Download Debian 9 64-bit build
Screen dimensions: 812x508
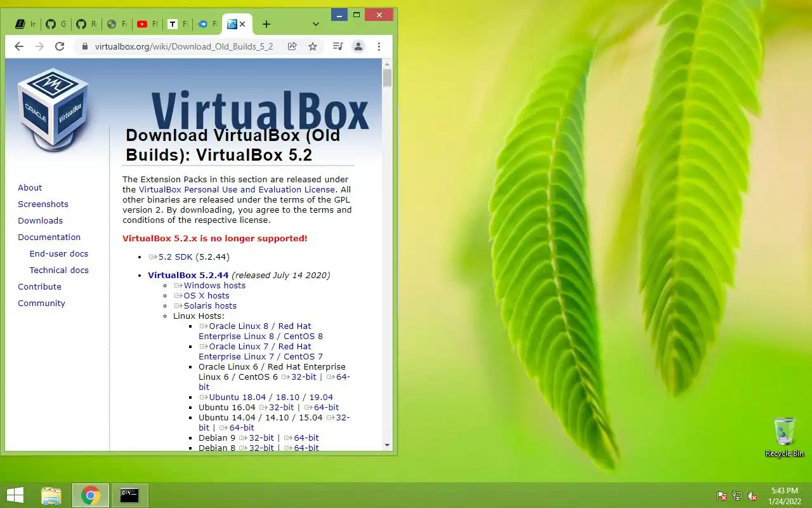tap(301, 438)
